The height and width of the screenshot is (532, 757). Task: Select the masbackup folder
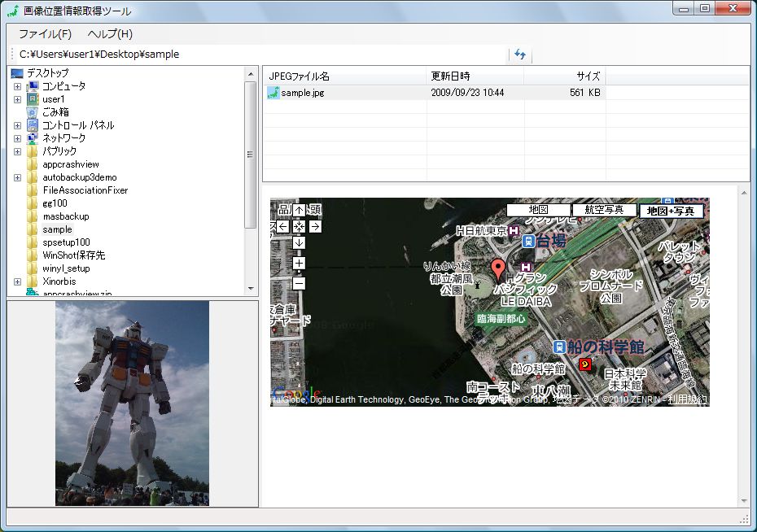[66, 216]
